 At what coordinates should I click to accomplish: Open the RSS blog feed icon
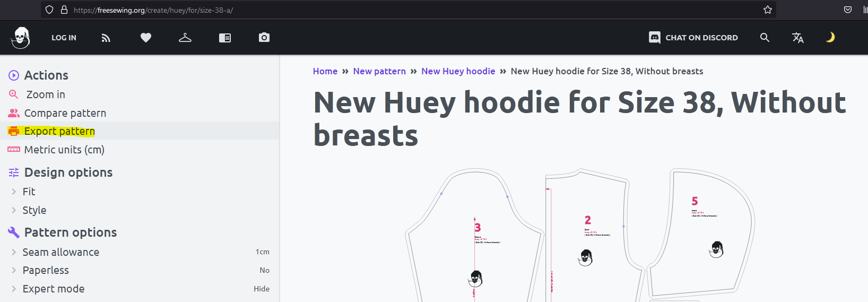[x=106, y=38]
